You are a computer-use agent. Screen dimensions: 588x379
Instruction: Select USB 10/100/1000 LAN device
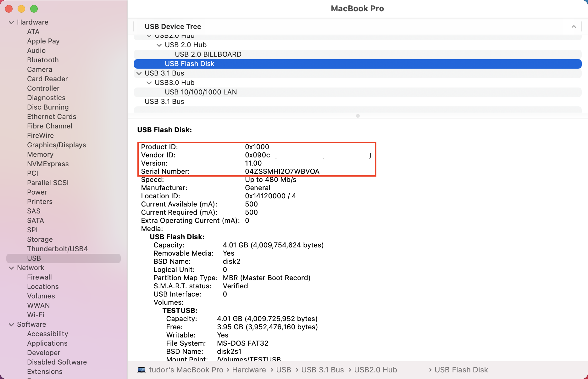[201, 92]
